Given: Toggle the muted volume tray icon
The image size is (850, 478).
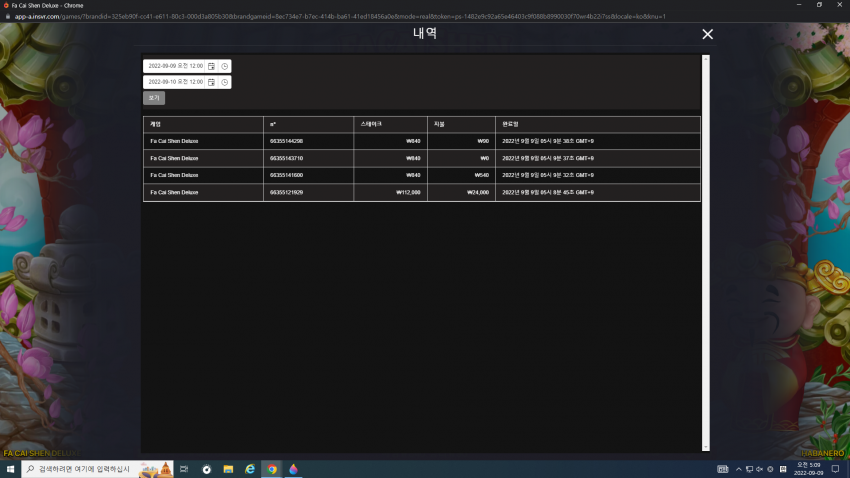Looking at the screenshot, I should (759, 469).
